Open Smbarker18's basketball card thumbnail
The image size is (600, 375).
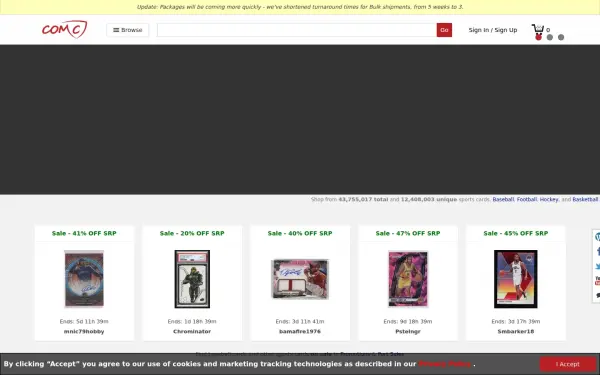(x=516, y=279)
